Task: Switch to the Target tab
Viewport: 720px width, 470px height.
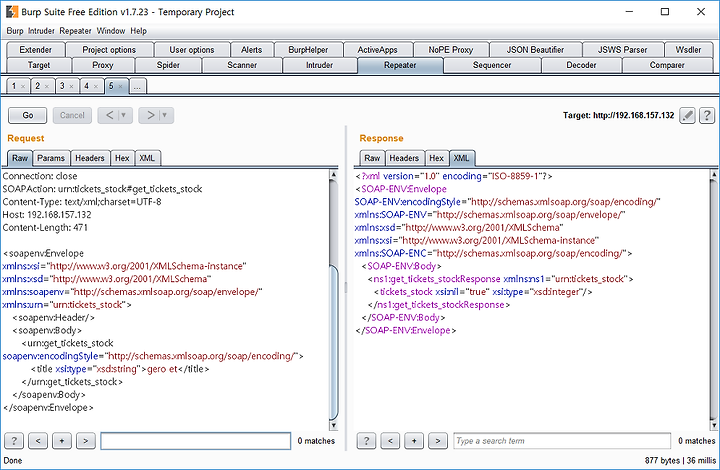Action: pyautogui.click(x=39, y=65)
